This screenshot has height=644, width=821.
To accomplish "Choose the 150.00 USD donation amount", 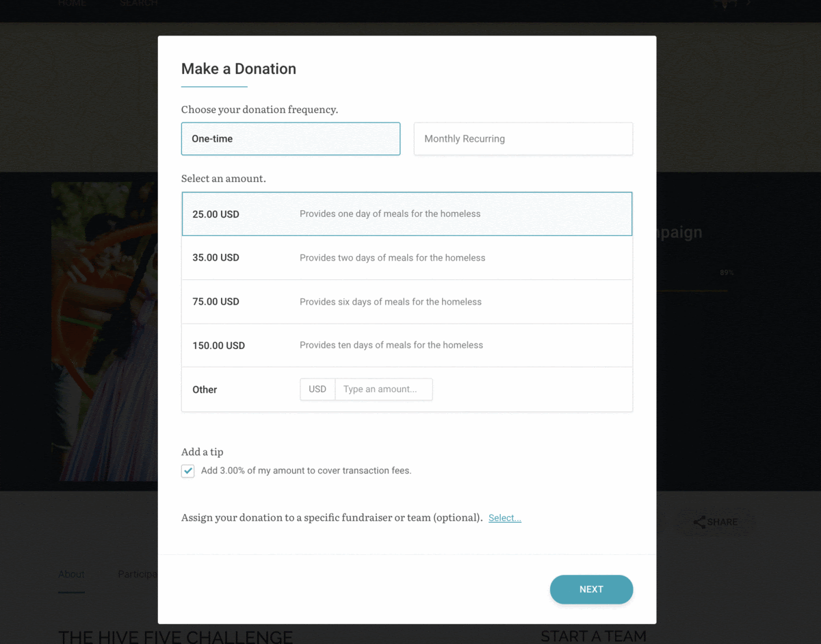I will [x=406, y=345].
